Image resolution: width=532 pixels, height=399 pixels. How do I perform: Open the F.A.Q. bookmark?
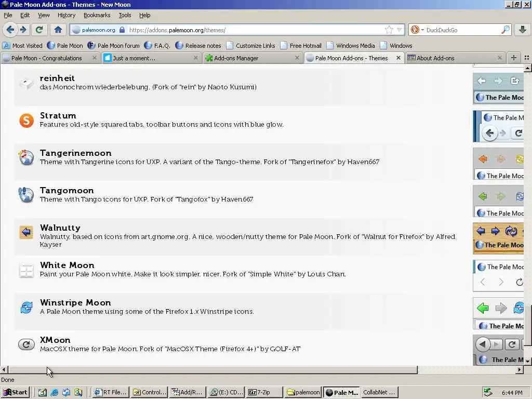pos(157,46)
